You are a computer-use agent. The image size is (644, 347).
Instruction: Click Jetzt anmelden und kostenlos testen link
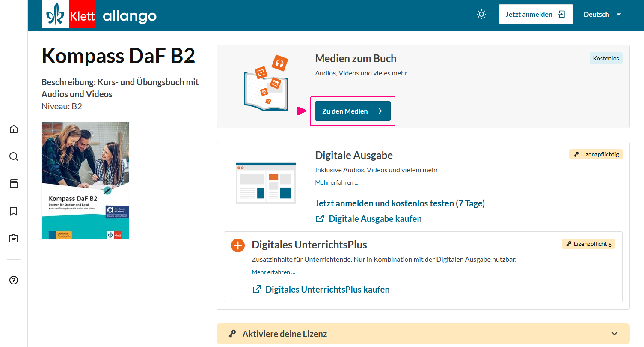pyautogui.click(x=400, y=203)
